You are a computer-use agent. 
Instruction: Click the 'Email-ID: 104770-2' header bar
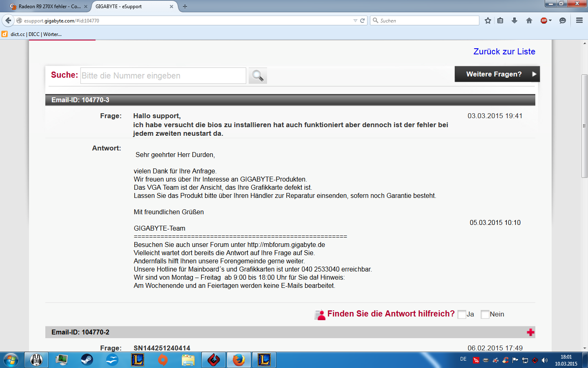[290, 332]
